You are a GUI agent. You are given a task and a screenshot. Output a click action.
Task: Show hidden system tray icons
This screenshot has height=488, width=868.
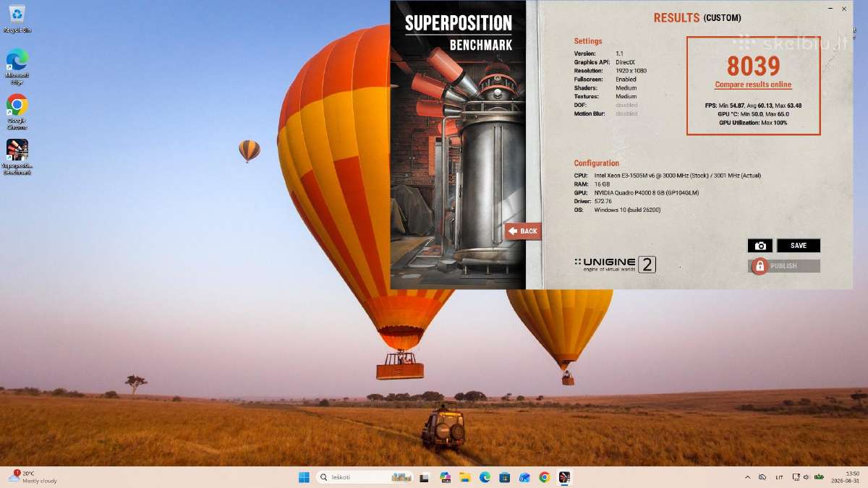coord(747,477)
